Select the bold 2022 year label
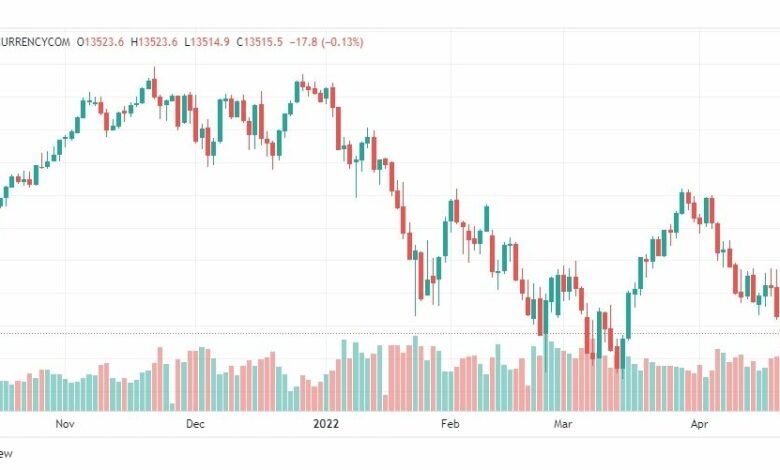Viewport: 780px width, 470px height. point(326,424)
